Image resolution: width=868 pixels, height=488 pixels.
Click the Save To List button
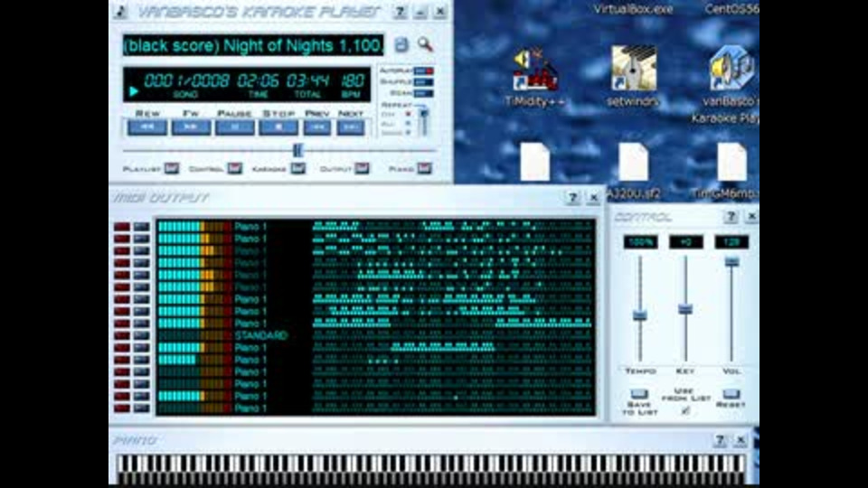click(639, 394)
